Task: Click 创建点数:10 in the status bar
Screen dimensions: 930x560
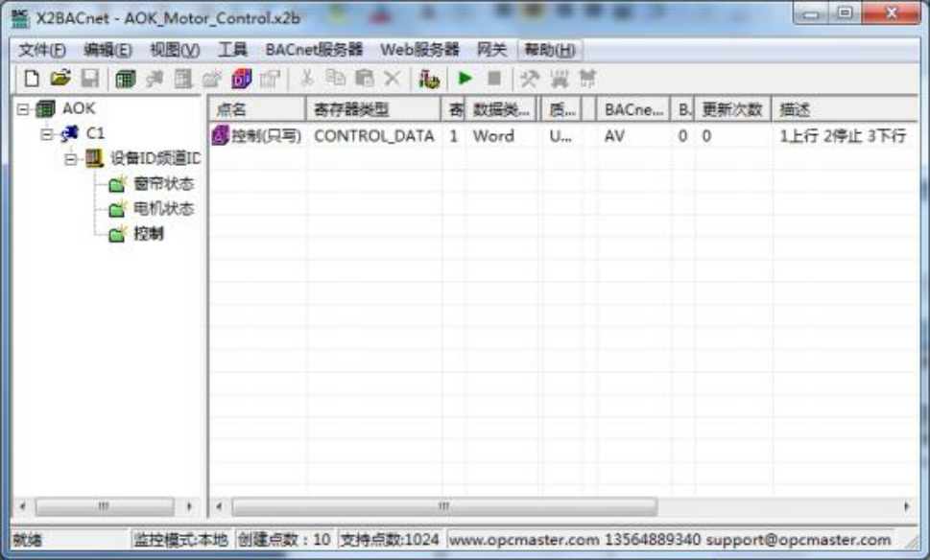Action: [284, 540]
